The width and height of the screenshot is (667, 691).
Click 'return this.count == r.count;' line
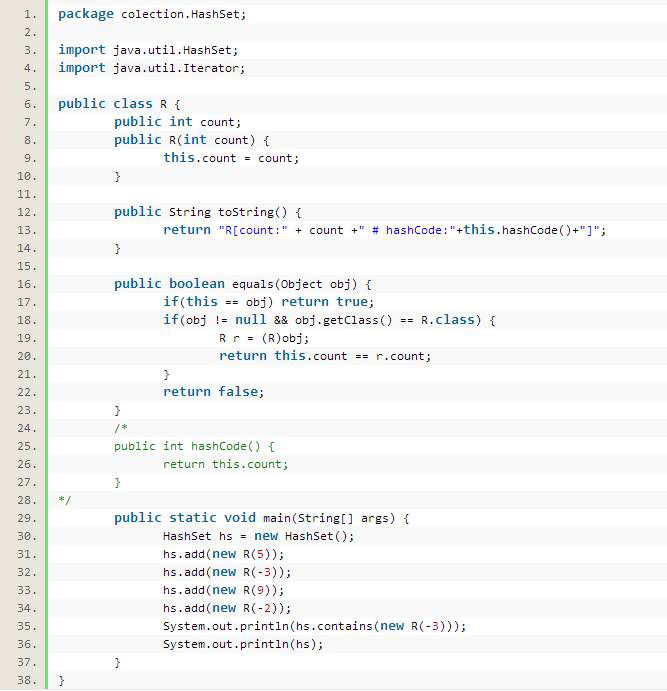325,356
